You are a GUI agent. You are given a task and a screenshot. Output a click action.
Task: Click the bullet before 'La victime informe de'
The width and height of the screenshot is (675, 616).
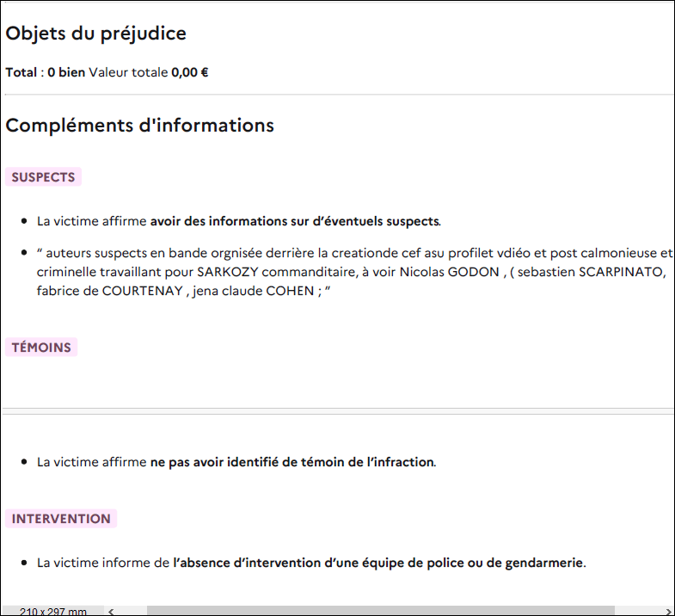[25, 564]
